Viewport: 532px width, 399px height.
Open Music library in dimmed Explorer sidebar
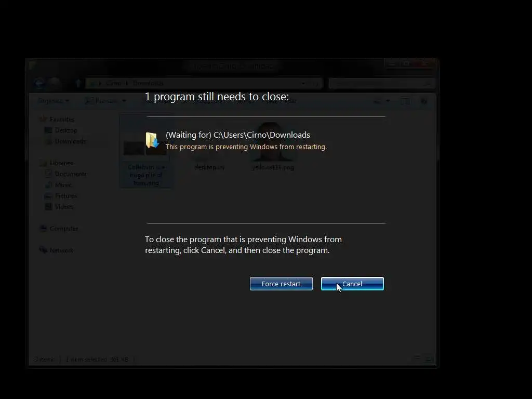[x=58, y=185]
